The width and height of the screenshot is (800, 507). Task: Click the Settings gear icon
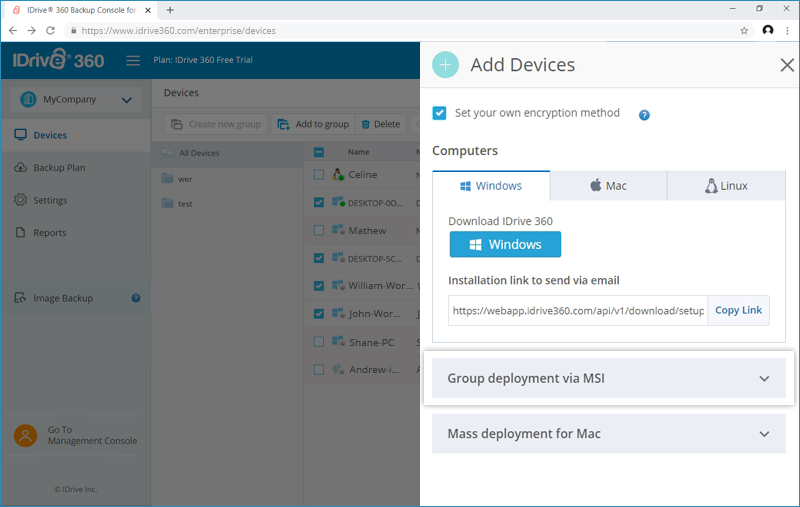coord(20,199)
